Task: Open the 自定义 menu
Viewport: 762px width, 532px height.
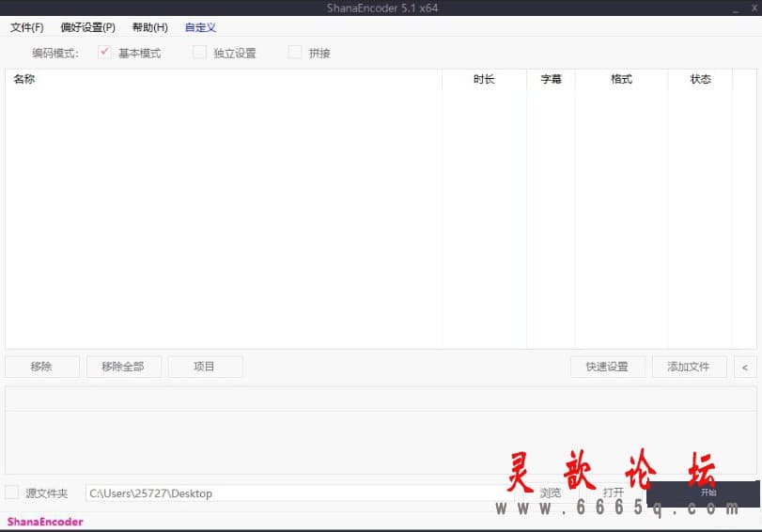Action: (x=200, y=27)
